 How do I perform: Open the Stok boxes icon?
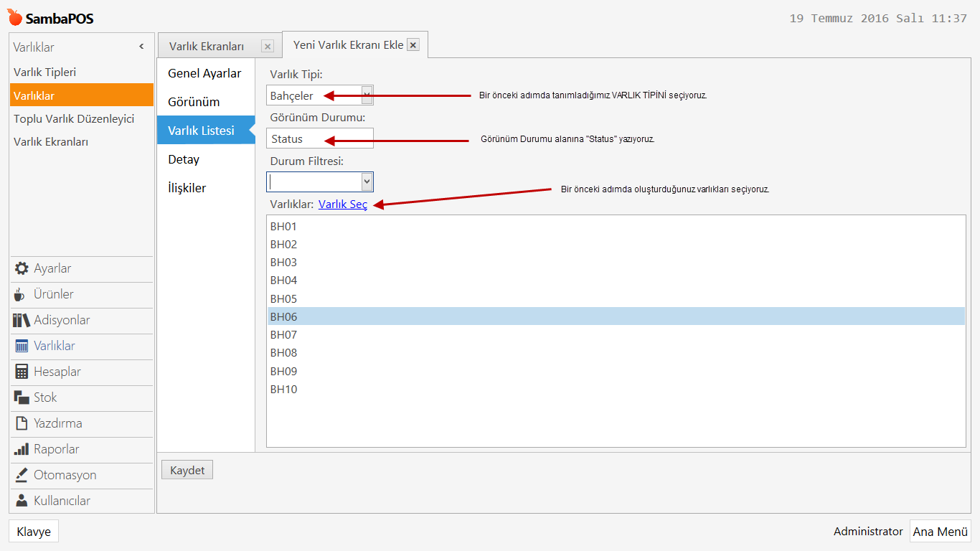coord(22,397)
